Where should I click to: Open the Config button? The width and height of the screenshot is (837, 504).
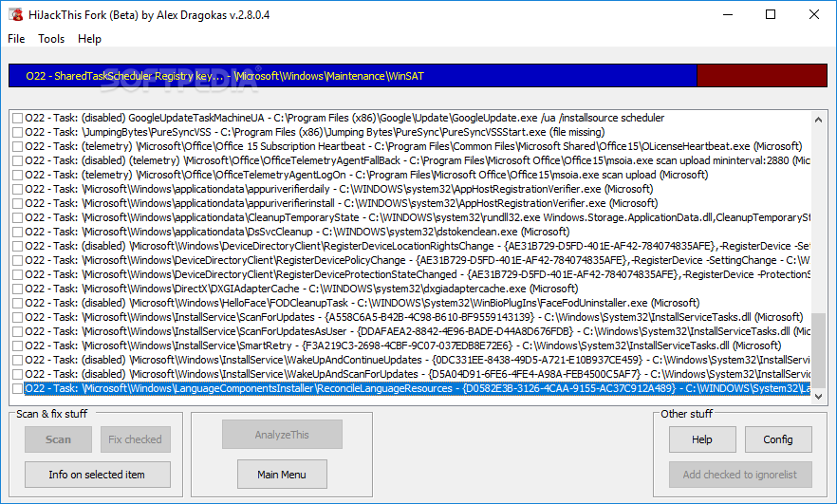778,439
